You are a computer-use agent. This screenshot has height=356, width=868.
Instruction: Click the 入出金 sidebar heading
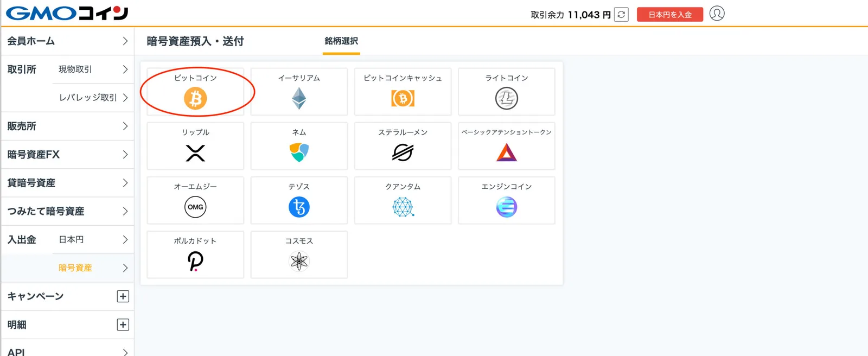point(22,239)
